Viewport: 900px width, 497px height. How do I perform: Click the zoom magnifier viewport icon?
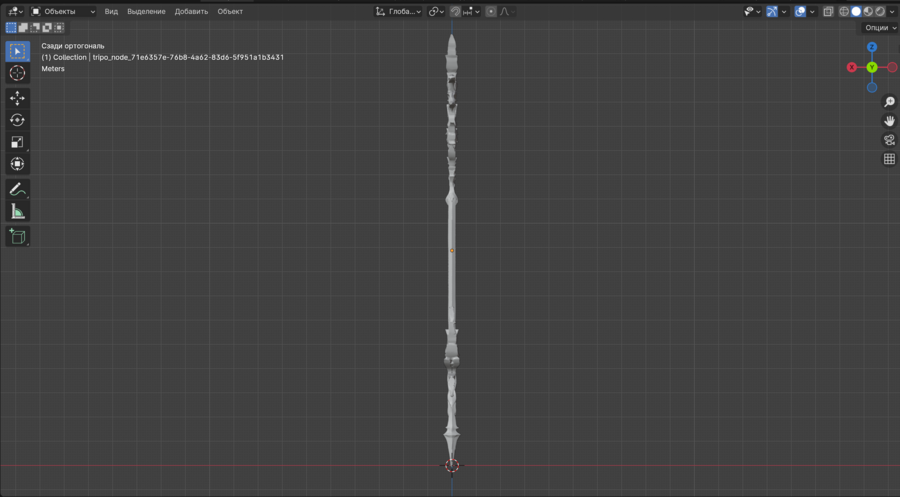click(889, 103)
